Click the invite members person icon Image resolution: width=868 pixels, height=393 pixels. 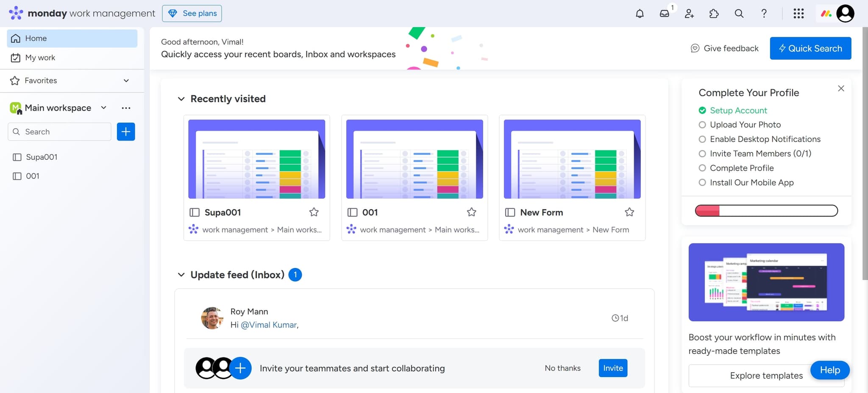689,14
